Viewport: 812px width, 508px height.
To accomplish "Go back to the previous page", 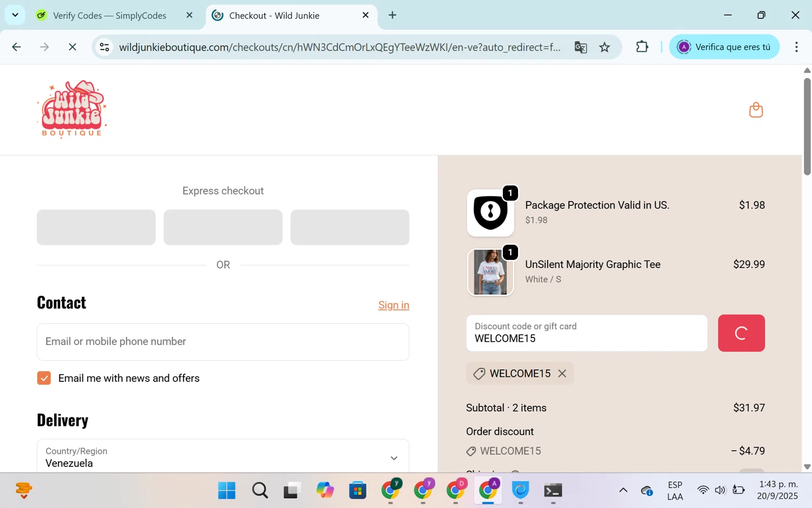I will point(16,47).
